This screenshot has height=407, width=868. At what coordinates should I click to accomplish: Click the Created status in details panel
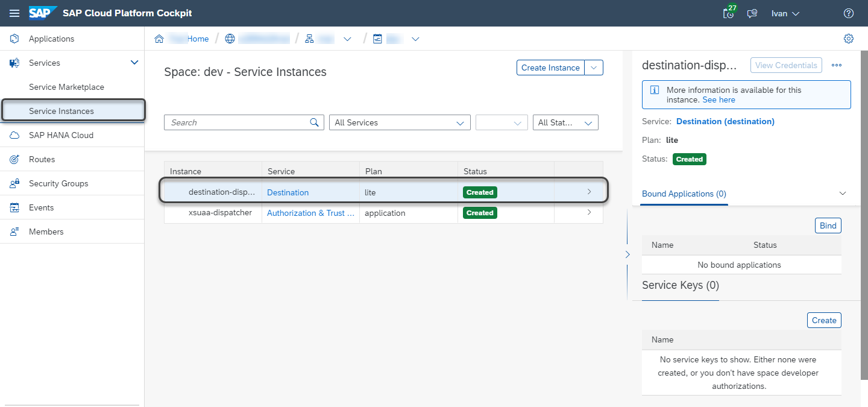point(689,159)
